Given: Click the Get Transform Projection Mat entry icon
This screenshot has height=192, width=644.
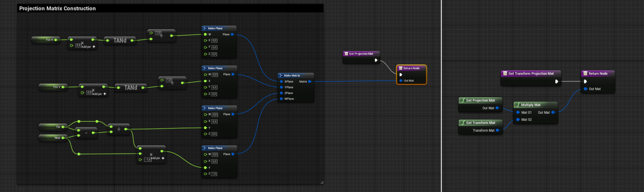Looking at the screenshot, I should pos(505,73).
